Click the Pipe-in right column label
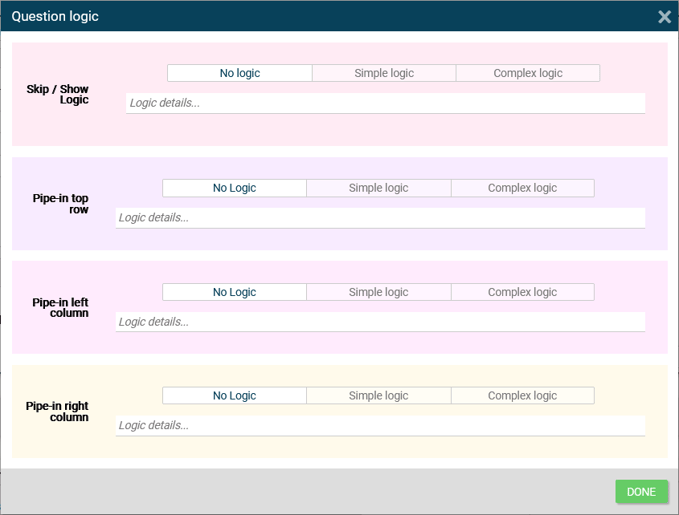The image size is (679, 515). [57, 411]
